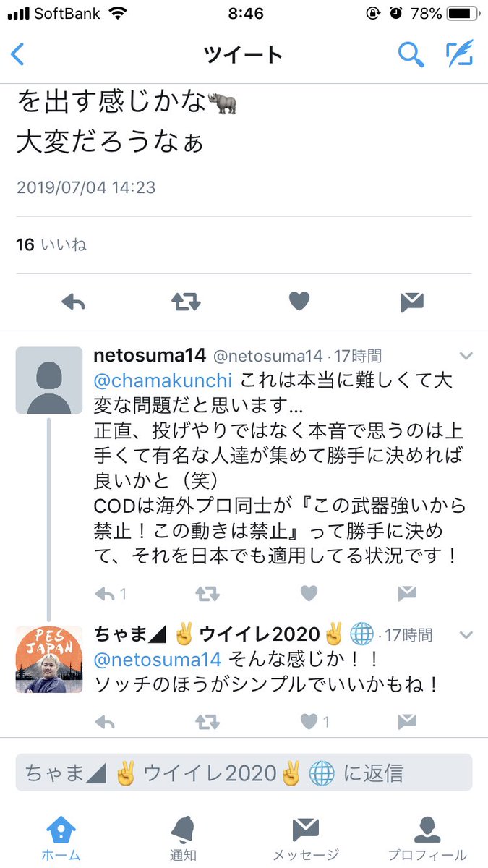The height and width of the screenshot is (868, 488).
Task: Share main tweet via direct message icon
Action: click(411, 302)
